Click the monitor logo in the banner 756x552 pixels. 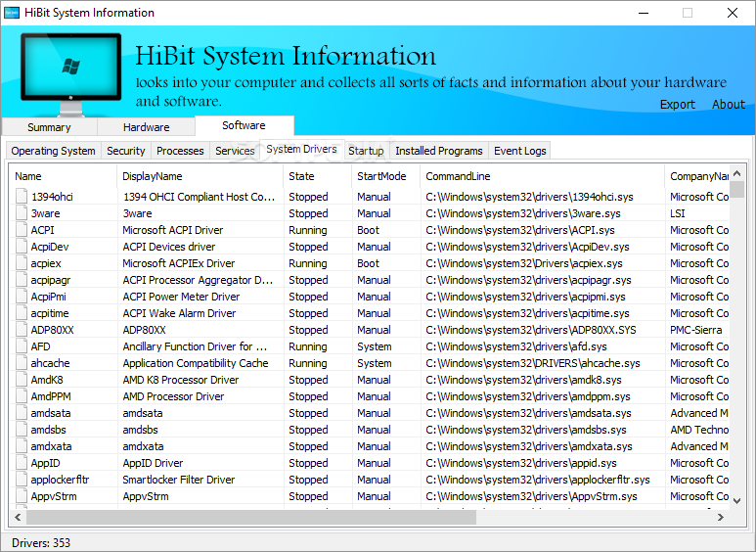(70, 73)
